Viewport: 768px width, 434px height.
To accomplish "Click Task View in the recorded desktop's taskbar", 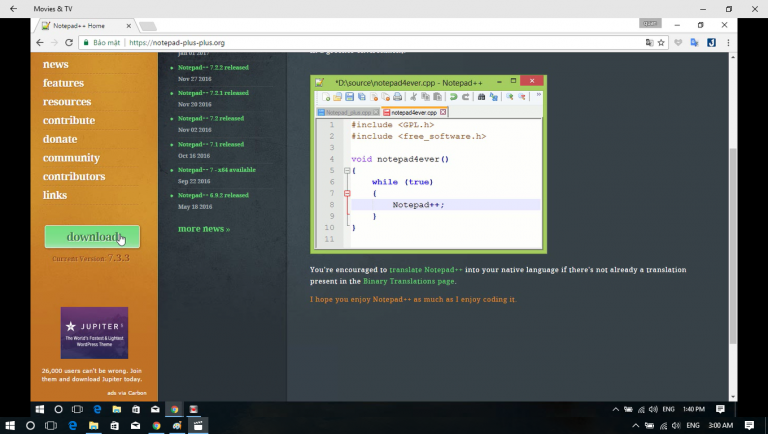I will pyautogui.click(x=77, y=409).
